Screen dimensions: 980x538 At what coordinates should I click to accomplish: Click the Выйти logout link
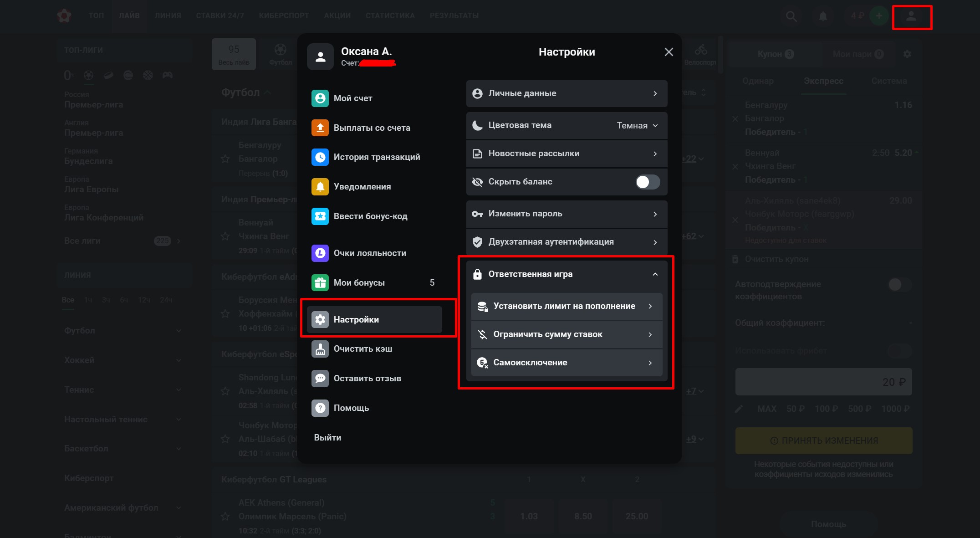pos(327,438)
